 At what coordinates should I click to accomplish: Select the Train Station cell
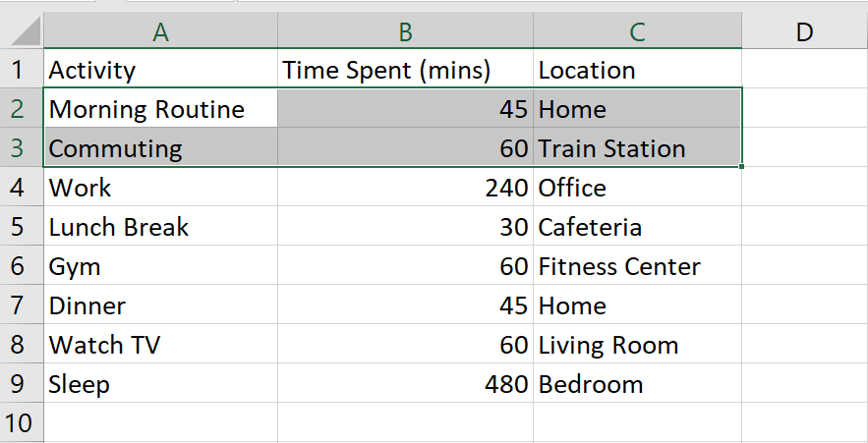tap(637, 147)
